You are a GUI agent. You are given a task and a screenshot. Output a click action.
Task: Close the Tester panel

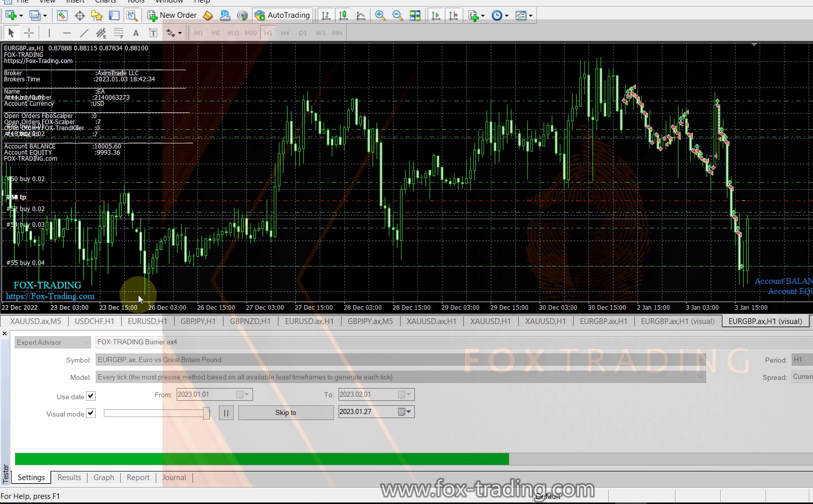[x=5, y=334]
